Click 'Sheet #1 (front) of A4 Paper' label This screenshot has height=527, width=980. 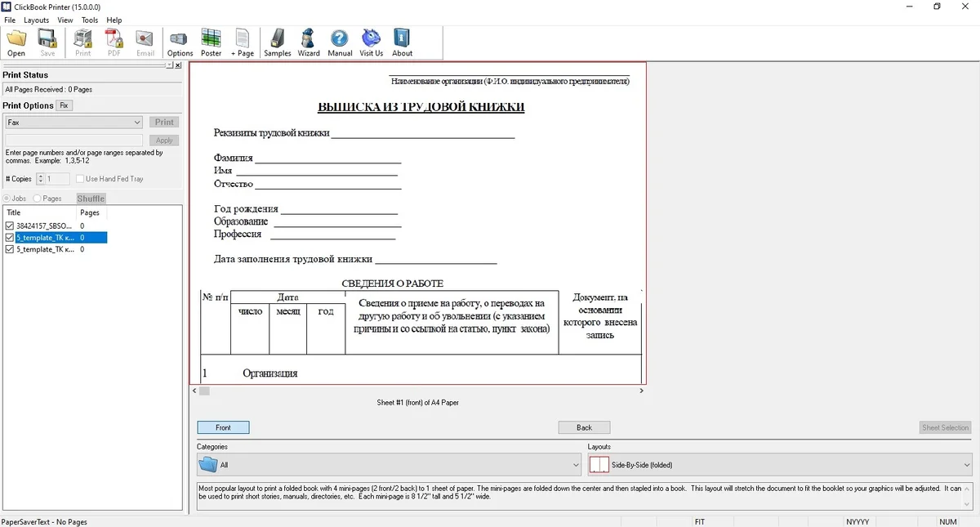coord(417,403)
